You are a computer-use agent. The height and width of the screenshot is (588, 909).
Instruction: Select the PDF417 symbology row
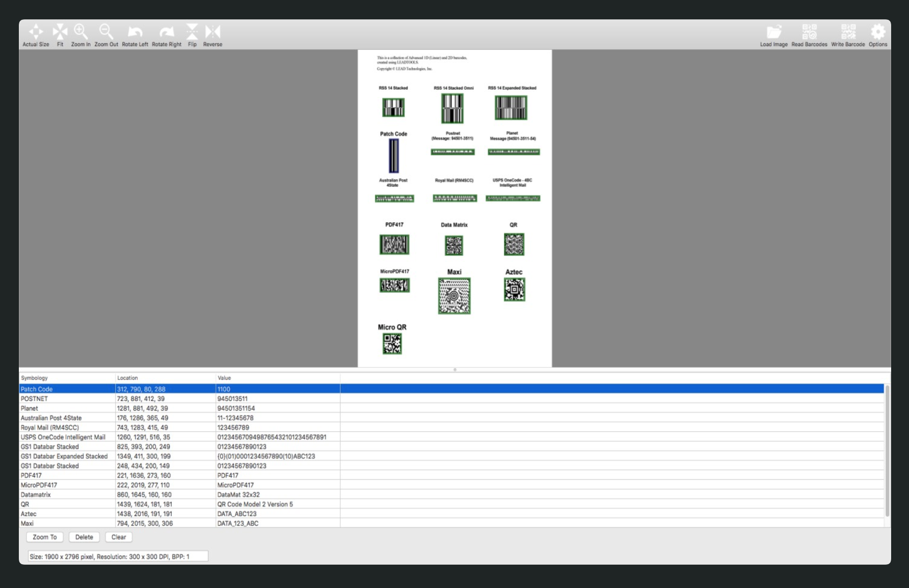pos(452,475)
